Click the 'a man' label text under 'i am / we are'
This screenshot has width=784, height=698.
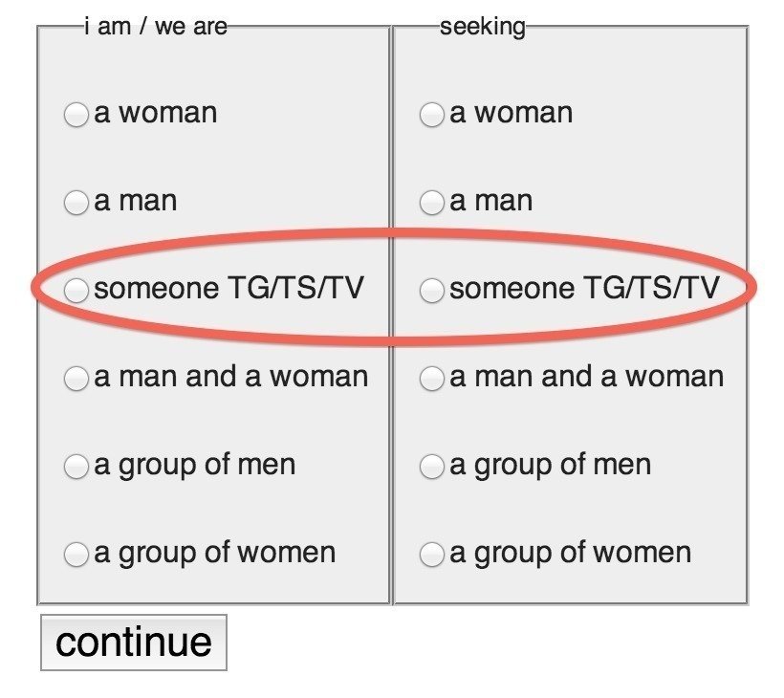click(x=136, y=201)
